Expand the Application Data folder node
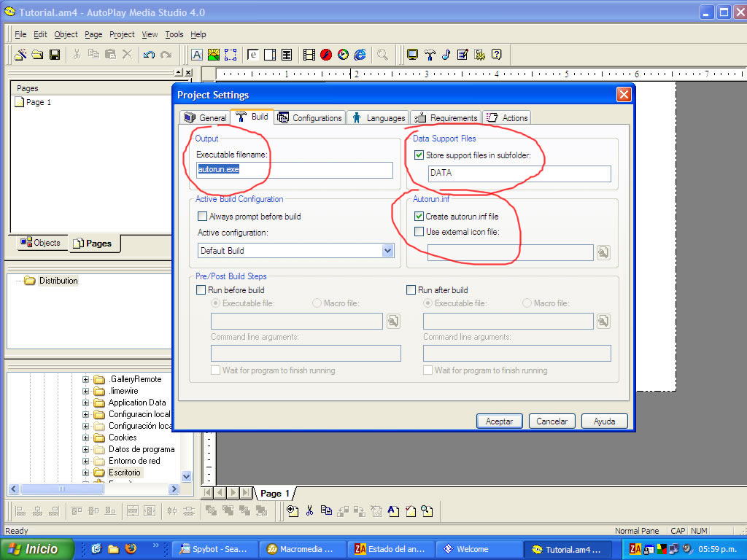Screen dimensions: 747x560 (86, 402)
